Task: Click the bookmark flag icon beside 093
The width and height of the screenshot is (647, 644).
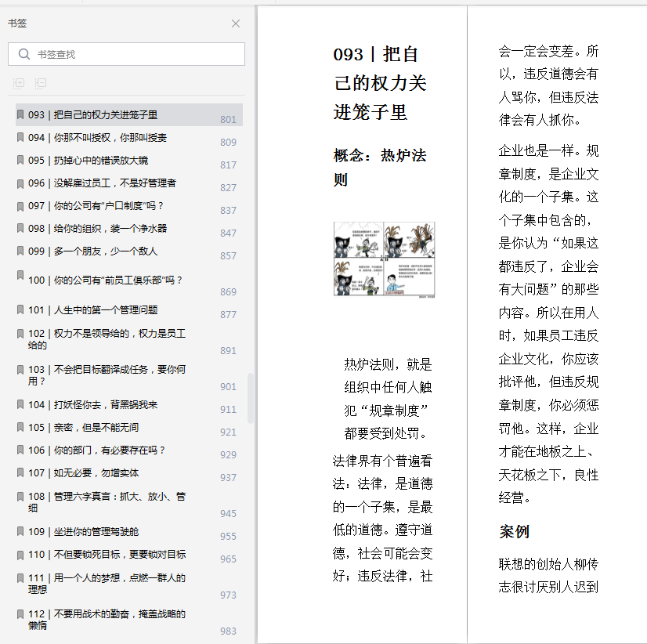Action: click(x=20, y=114)
